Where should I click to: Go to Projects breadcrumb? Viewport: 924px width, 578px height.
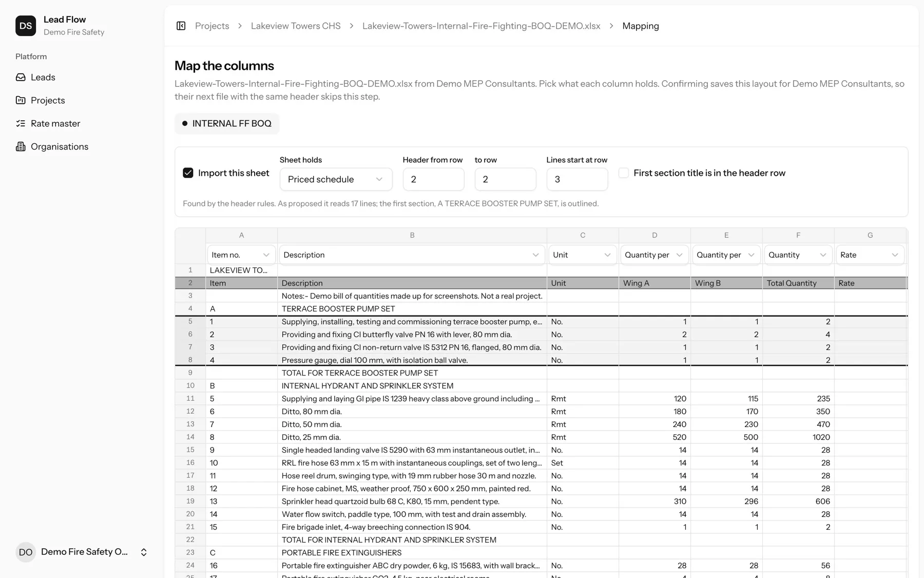[x=212, y=26]
